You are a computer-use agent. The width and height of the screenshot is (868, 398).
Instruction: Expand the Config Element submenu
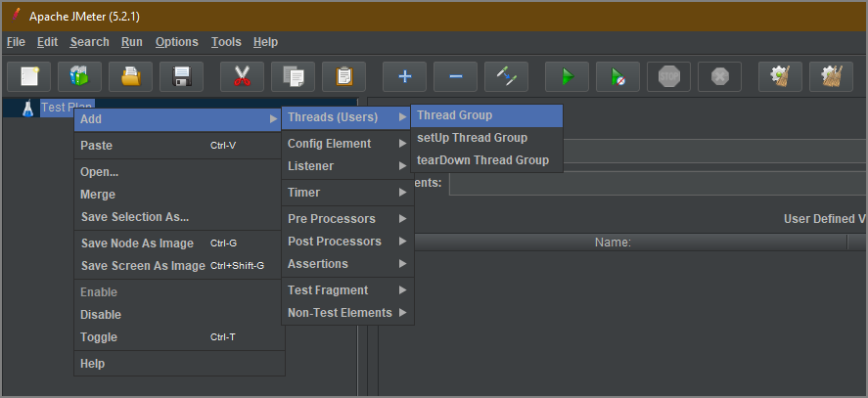tap(347, 144)
